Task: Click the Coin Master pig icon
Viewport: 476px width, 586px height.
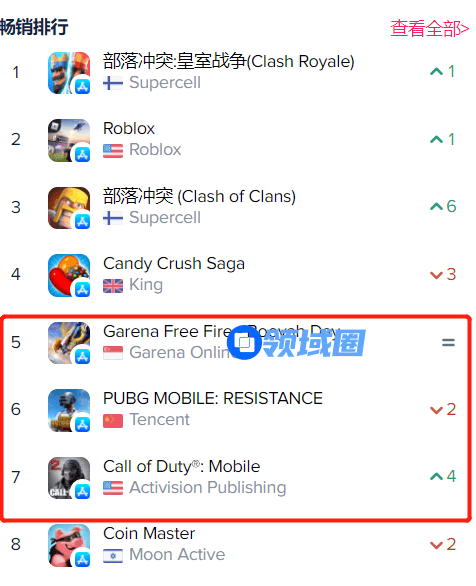Action: point(69,545)
